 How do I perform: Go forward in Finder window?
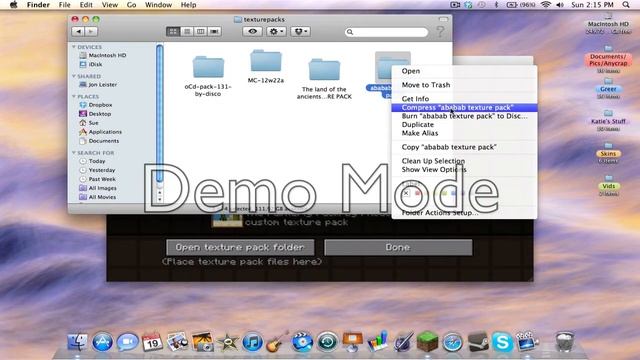click(91, 31)
